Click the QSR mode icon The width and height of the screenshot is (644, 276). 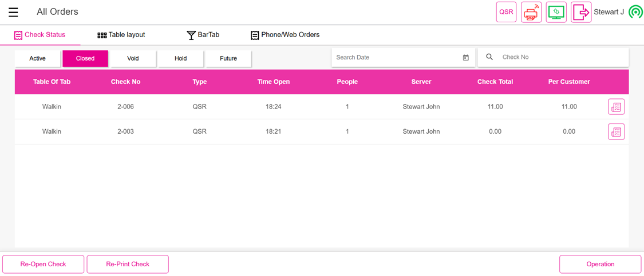tap(506, 12)
